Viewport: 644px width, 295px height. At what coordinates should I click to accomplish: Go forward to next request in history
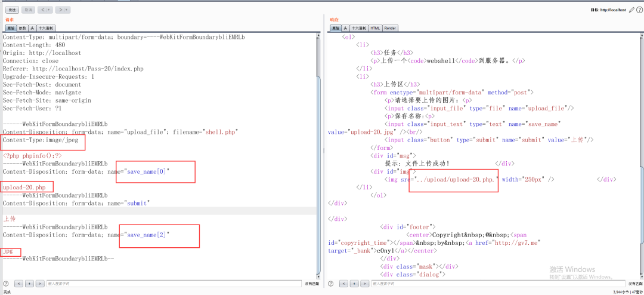[x=60, y=10]
